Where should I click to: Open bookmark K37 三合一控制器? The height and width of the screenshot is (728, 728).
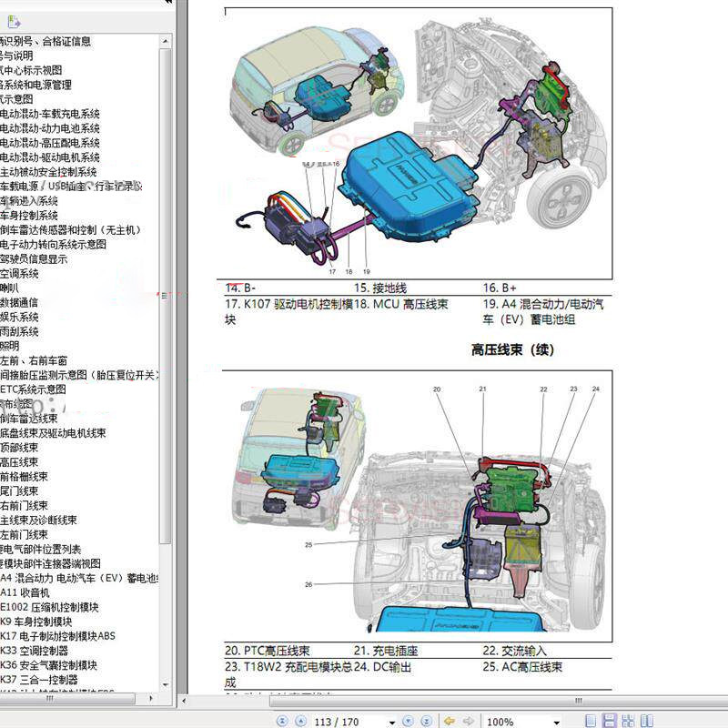click(39, 680)
